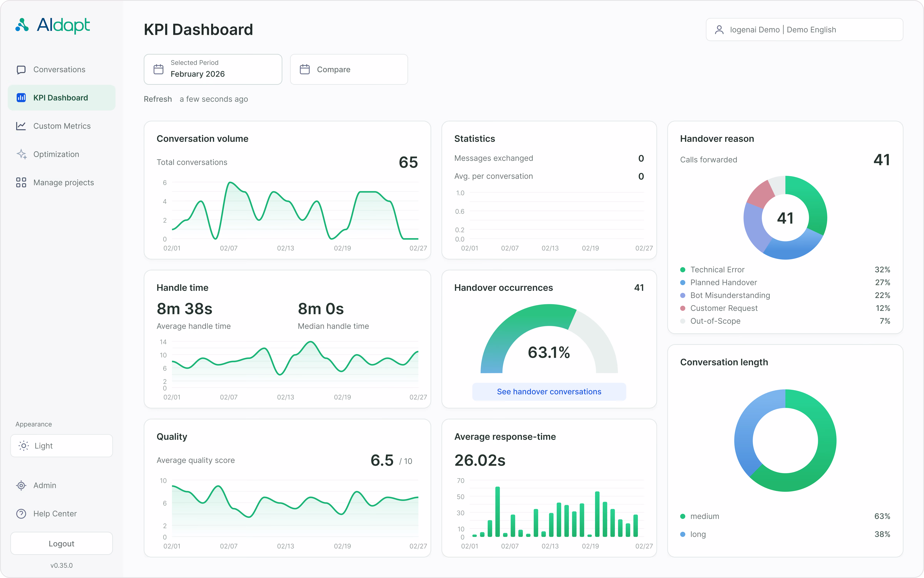Image resolution: width=924 pixels, height=578 pixels.
Task: Click the sun icon in Appearance selector
Action: [x=24, y=446]
